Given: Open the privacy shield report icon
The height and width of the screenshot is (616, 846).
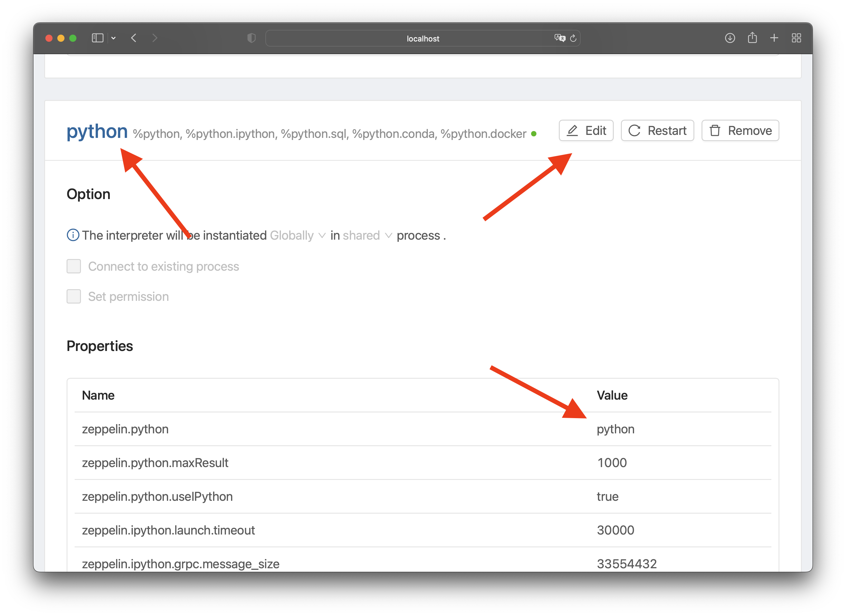Looking at the screenshot, I should coord(251,38).
